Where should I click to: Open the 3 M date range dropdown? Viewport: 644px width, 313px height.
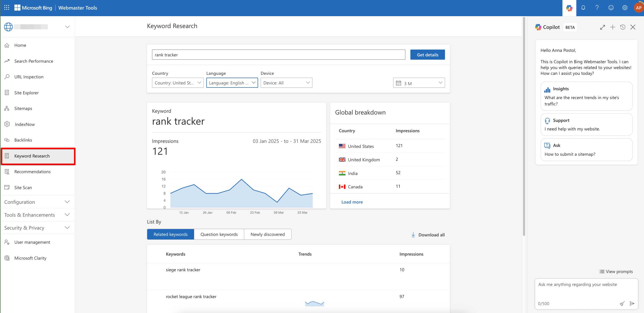coord(419,83)
